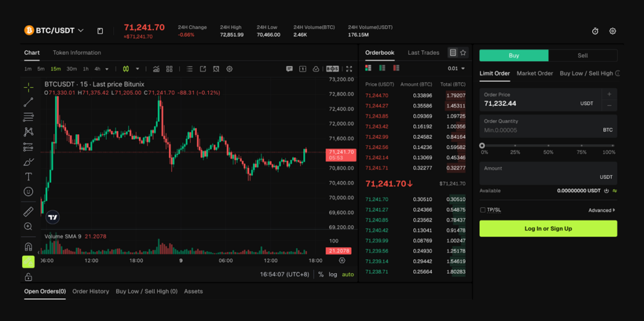
Task: Open the emoji sticker tool
Action: pos(28,191)
